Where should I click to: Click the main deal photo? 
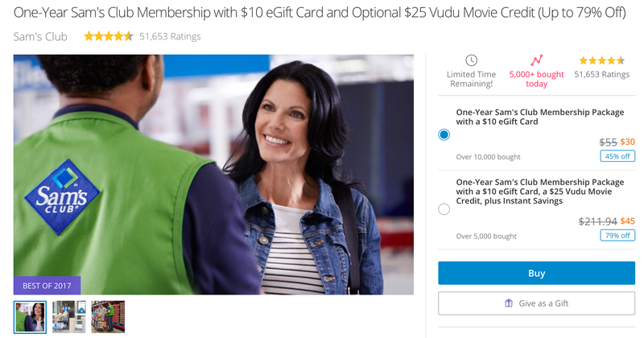(213, 175)
